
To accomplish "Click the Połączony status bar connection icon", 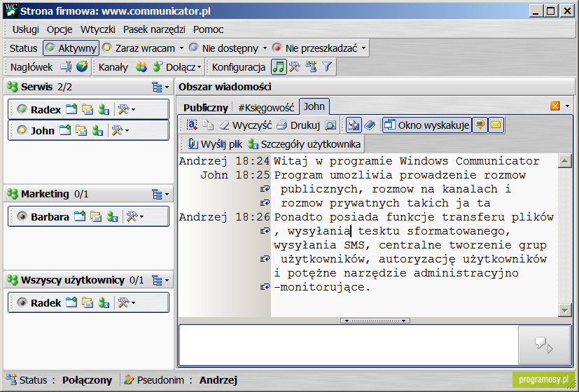I will pos(11,379).
